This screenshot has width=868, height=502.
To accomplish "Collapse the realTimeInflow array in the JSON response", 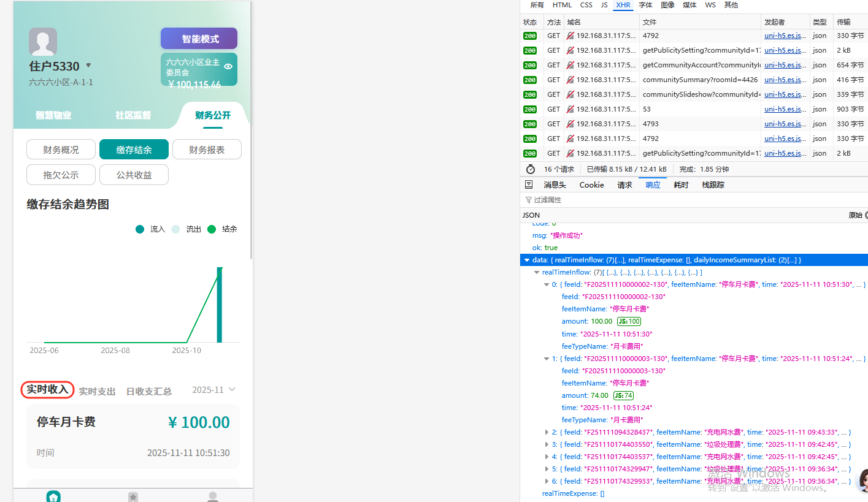I will (537, 272).
